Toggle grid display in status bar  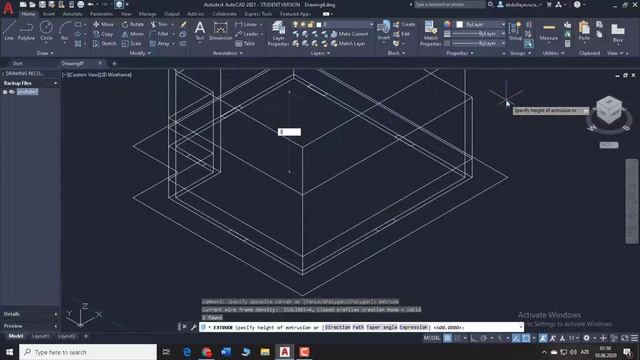(448, 338)
